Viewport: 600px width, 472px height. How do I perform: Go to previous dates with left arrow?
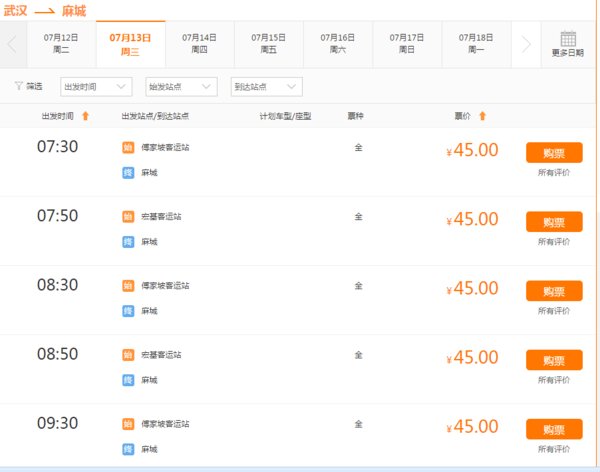pyautogui.click(x=13, y=44)
